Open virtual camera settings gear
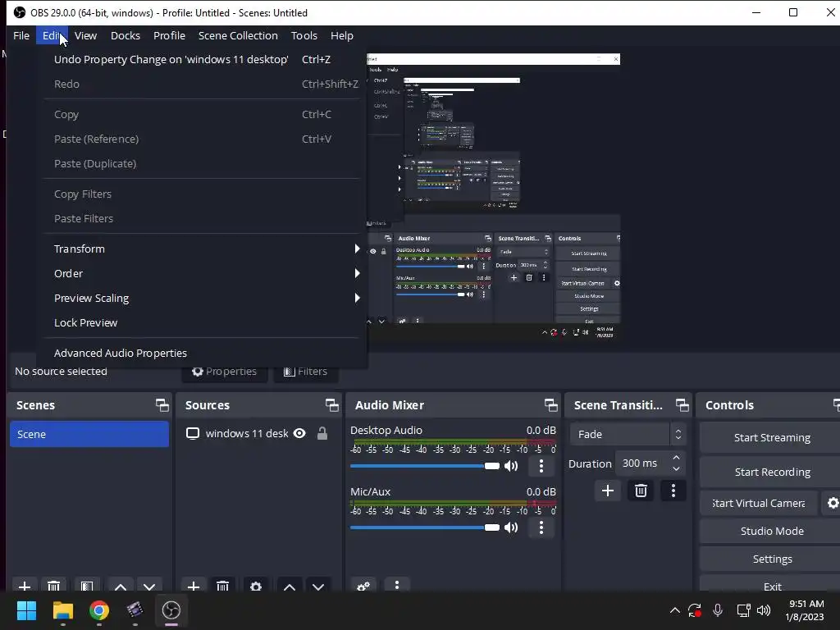Image resolution: width=840 pixels, height=630 pixels. (x=832, y=503)
